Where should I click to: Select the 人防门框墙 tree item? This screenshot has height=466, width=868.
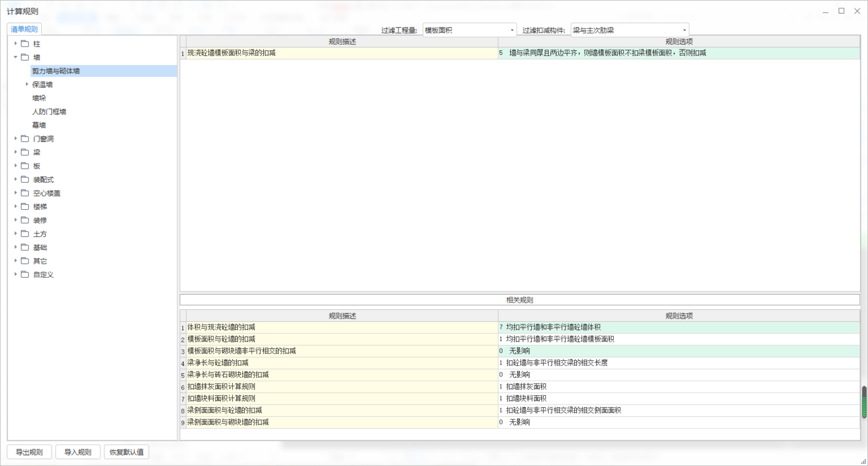click(49, 112)
